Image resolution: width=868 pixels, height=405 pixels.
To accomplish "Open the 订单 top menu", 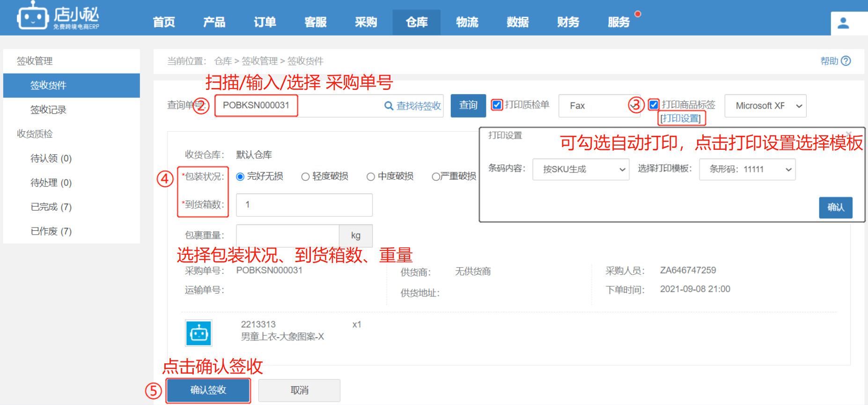I will click(x=265, y=22).
